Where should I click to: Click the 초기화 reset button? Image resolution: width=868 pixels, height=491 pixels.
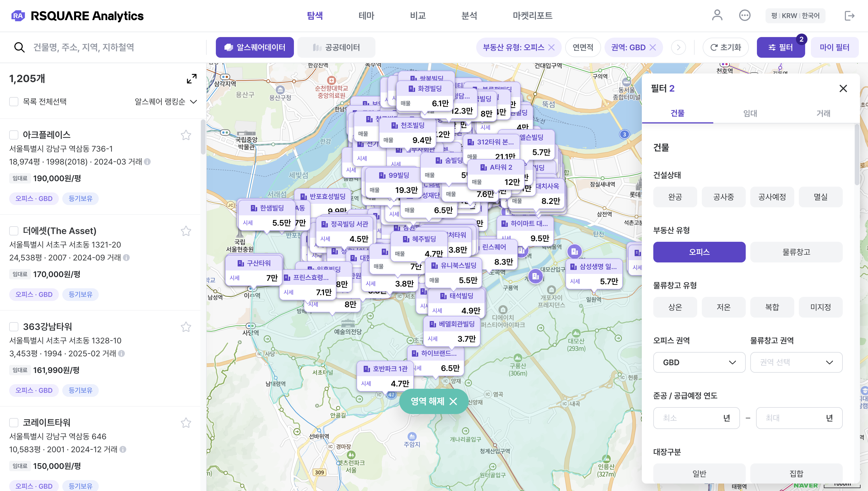click(x=725, y=48)
